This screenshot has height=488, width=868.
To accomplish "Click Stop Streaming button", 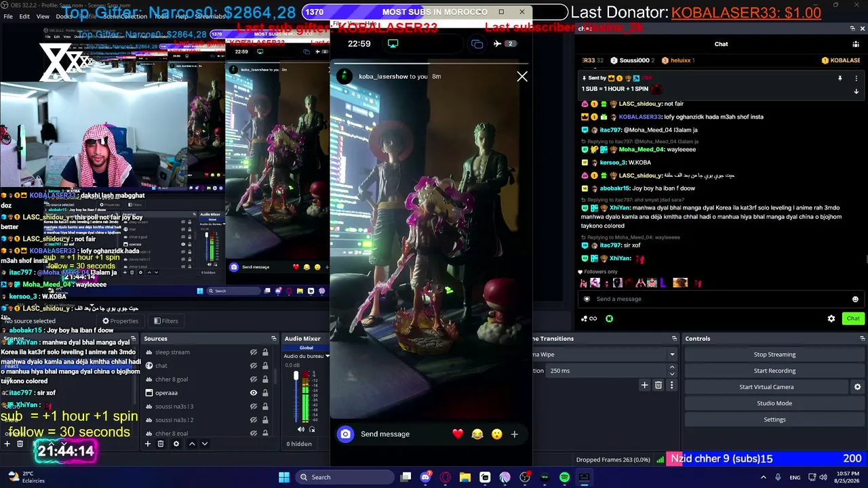I will pos(774,354).
